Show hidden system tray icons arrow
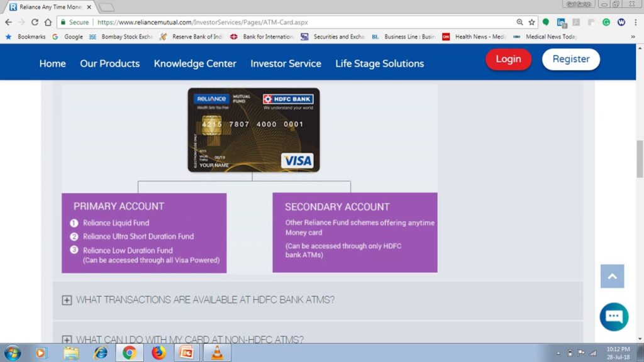The height and width of the screenshot is (362, 644). point(558,353)
